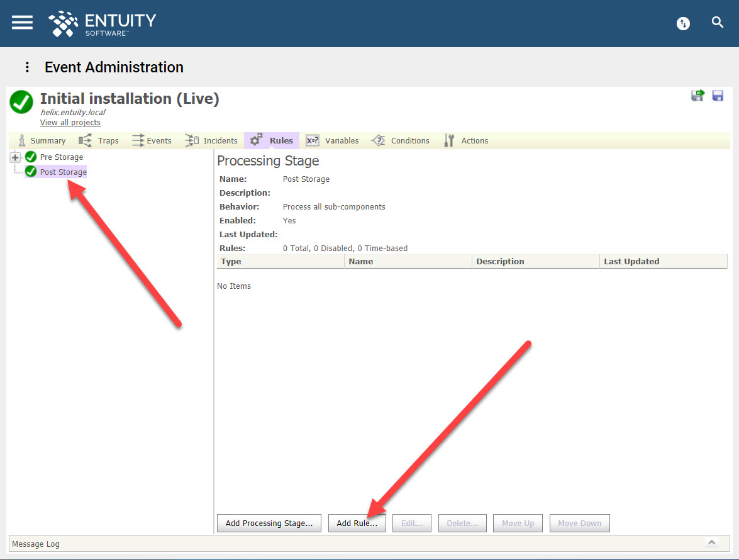The width and height of the screenshot is (739, 560).
Task: Open the View all projects link
Action: (70, 122)
